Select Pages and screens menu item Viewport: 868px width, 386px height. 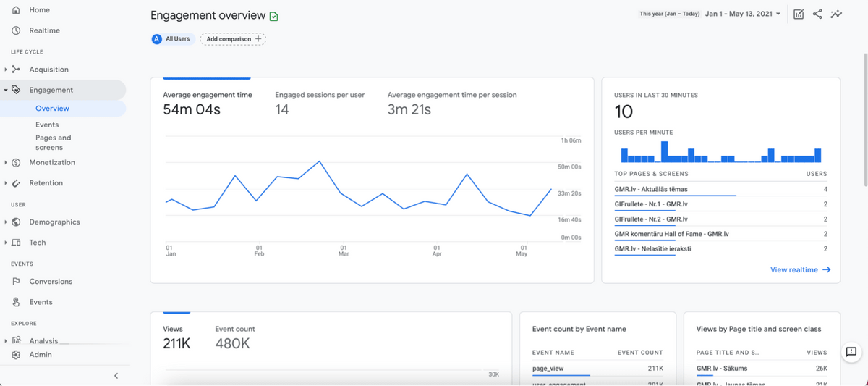click(54, 143)
